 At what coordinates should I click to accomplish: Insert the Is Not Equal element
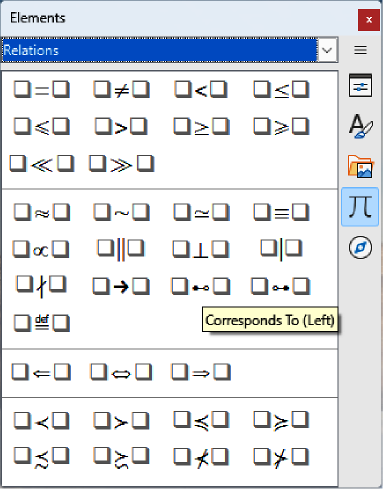[121, 90]
